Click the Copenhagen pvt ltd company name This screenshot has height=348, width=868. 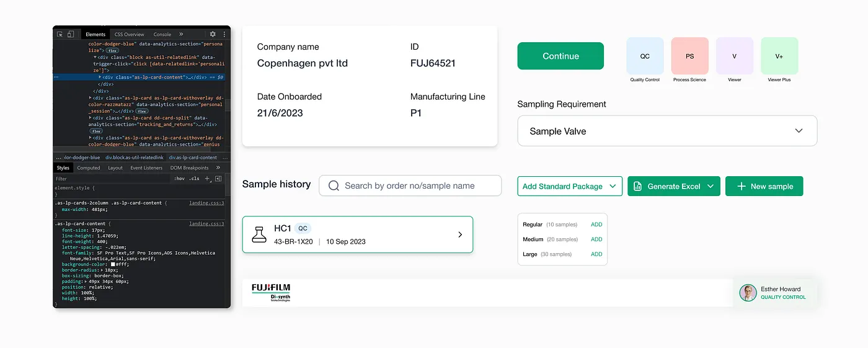tap(303, 63)
